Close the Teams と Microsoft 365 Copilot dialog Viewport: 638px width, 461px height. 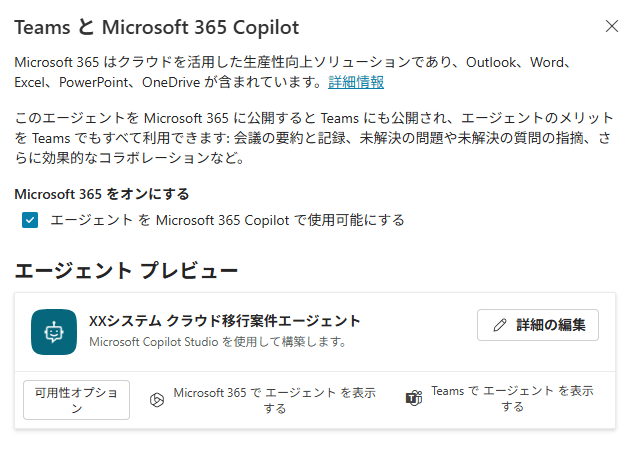point(612,26)
